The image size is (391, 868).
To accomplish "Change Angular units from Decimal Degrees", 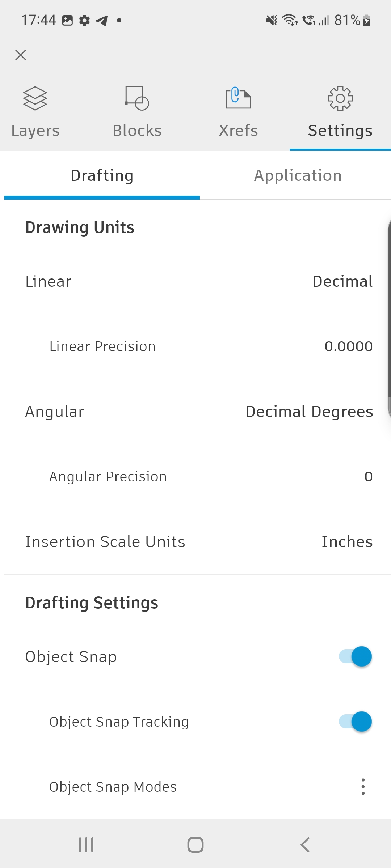I will pos(309,412).
